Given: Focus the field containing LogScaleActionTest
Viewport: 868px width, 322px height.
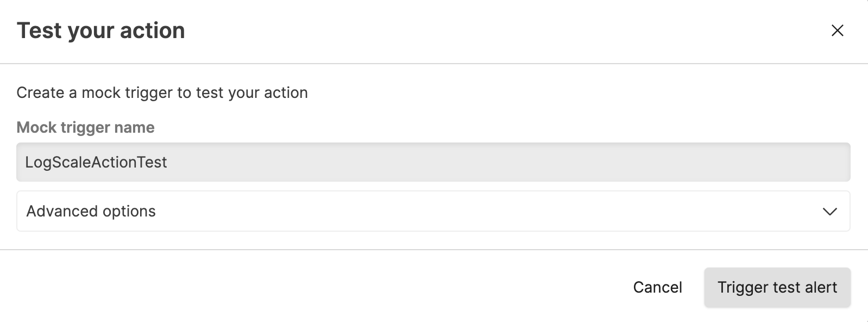Looking at the screenshot, I should [x=433, y=162].
